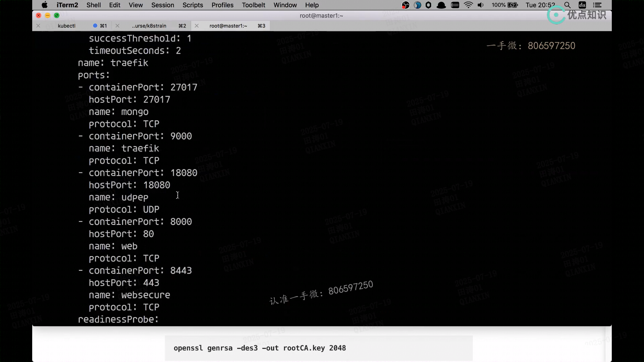Image resolution: width=644 pixels, height=362 pixels.
Task: Open Spotlight search magnifier icon
Action: 567,5
